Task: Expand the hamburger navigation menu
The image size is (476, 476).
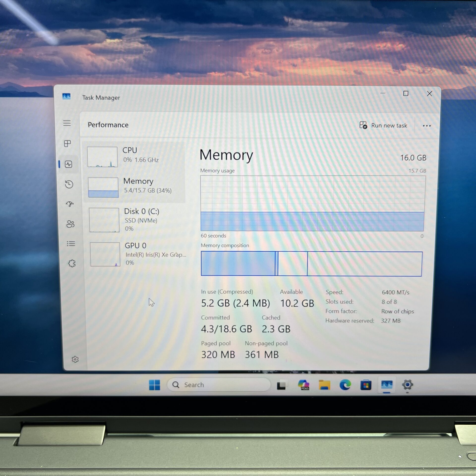Action: coord(67,123)
